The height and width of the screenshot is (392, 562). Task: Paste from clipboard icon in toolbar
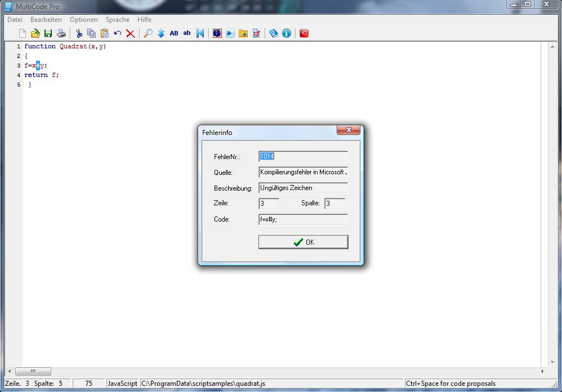105,33
